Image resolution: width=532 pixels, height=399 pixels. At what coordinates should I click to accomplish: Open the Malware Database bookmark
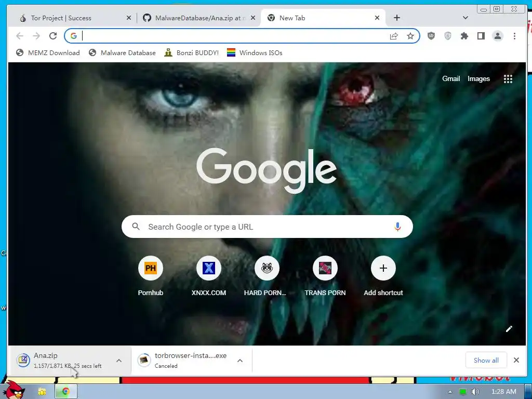[122, 52]
